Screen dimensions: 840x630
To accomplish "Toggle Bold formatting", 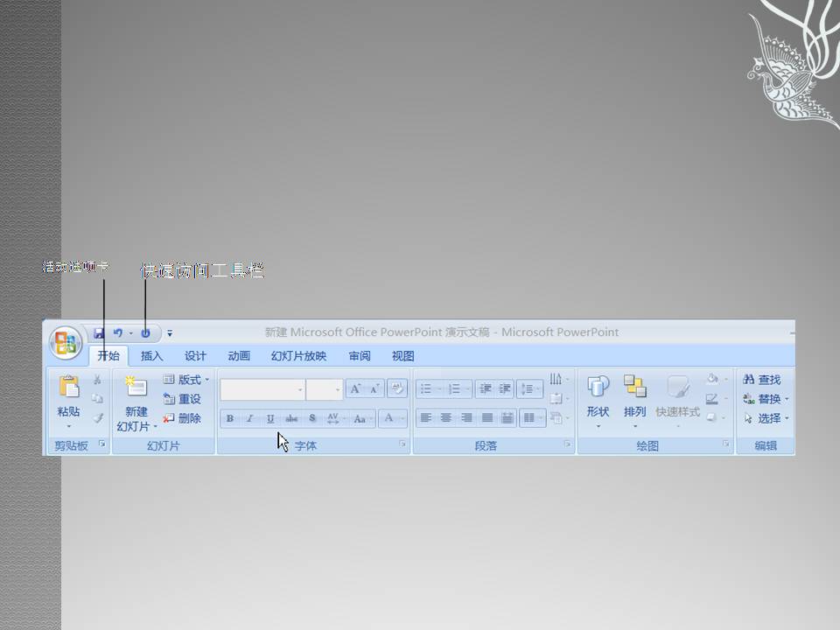I will coord(230,418).
